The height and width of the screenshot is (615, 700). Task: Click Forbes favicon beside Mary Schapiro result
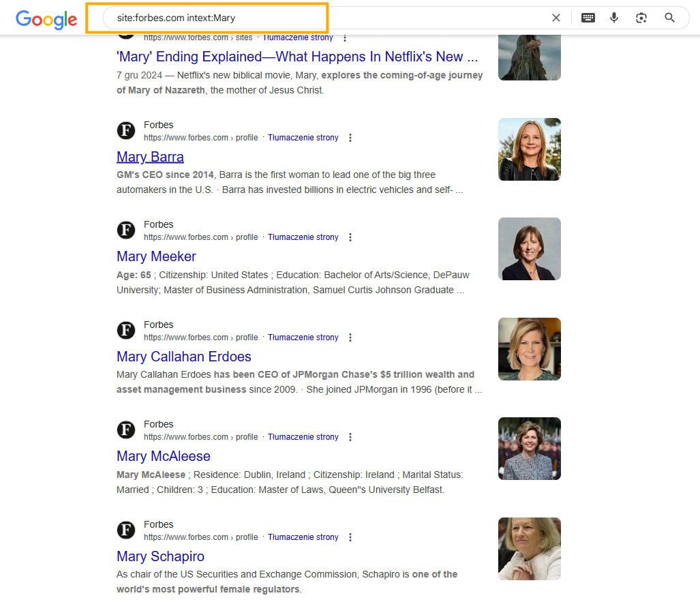tap(126, 530)
